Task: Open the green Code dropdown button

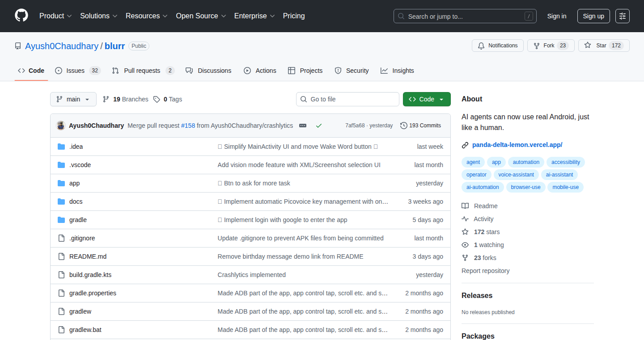Action: click(427, 99)
